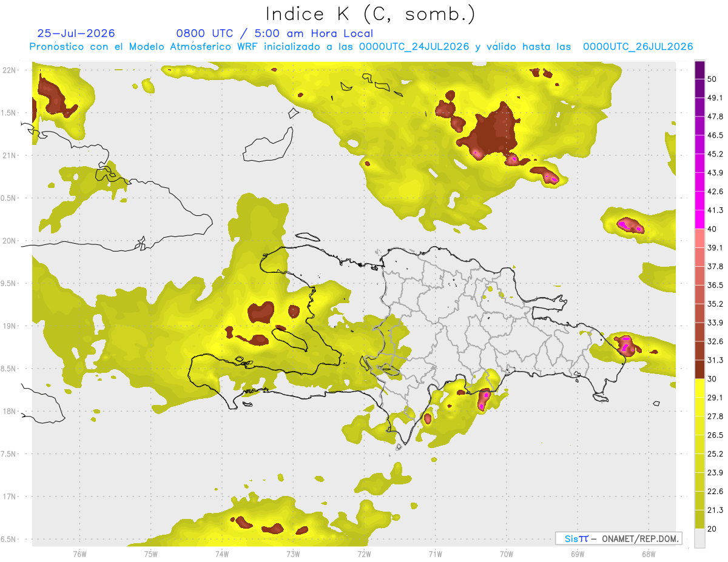The width and height of the screenshot is (728, 562).
Task: Click the "35.2" color scale value
Action: point(715,304)
